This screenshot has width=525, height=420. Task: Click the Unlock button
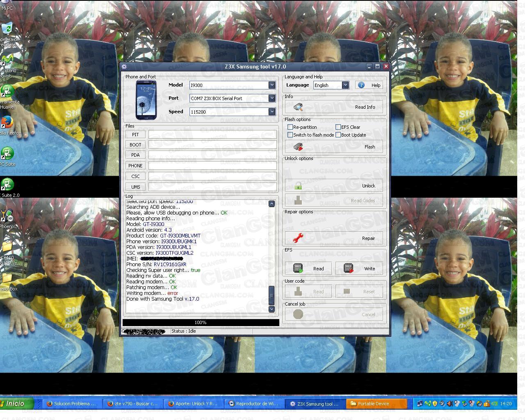(334, 186)
